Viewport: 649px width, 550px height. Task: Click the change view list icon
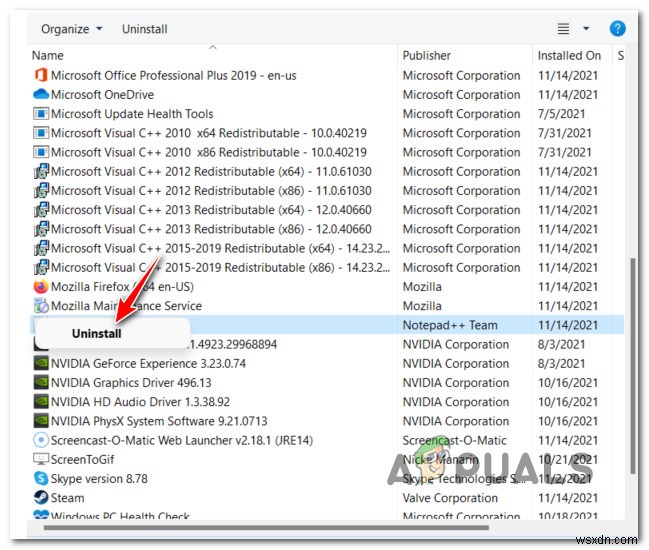click(563, 29)
